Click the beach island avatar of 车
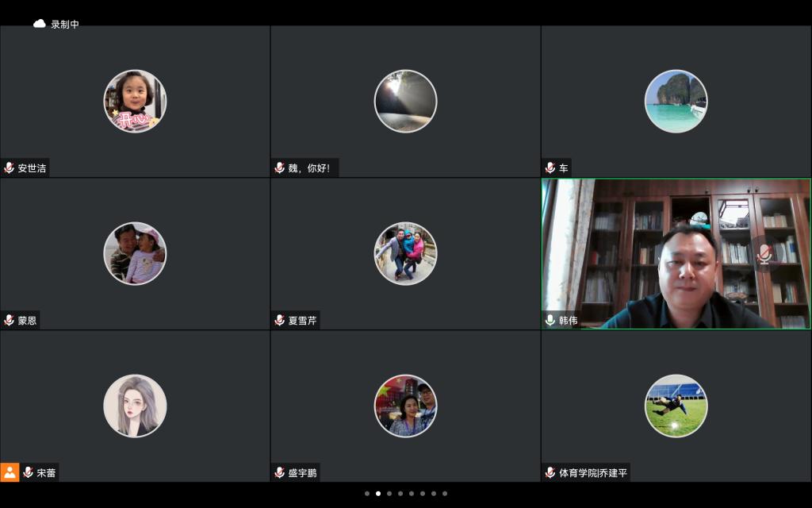 676,101
